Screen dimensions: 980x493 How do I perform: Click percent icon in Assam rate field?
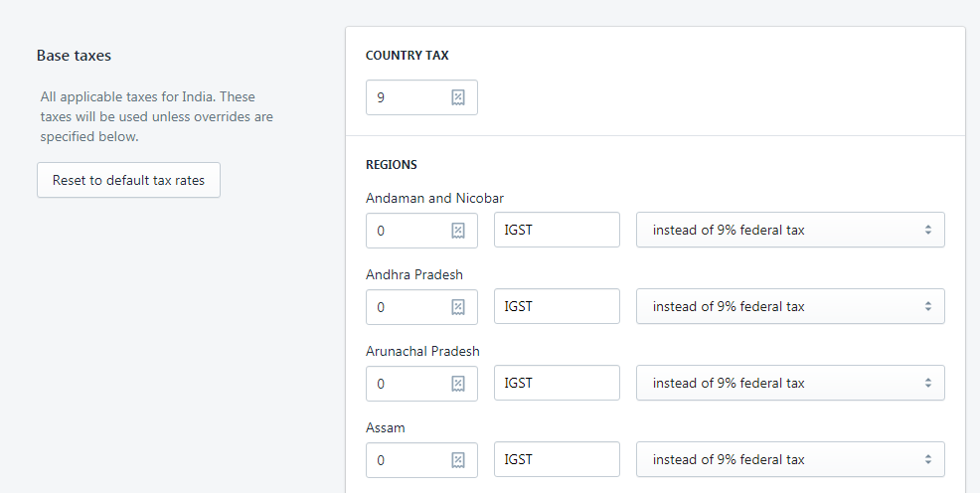tap(458, 459)
